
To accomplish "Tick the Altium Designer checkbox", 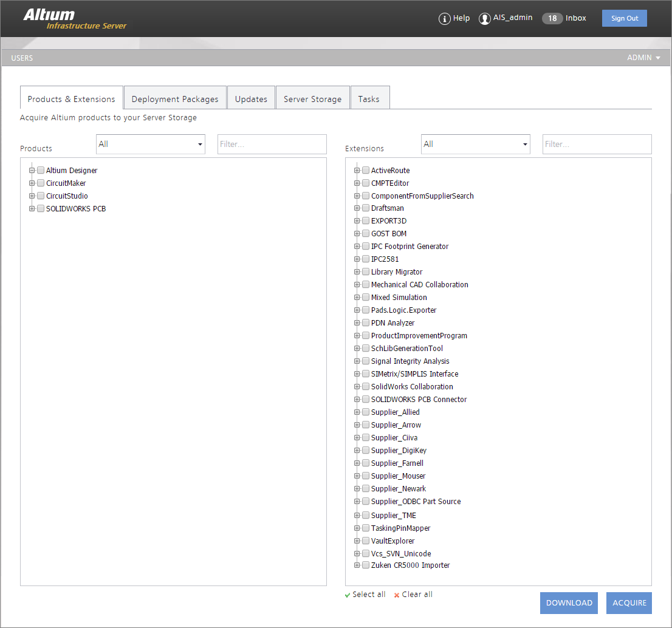I will tap(41, 171).
